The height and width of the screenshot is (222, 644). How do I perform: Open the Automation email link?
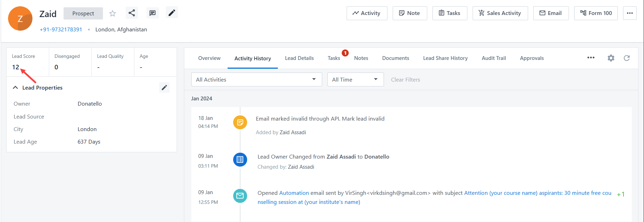pos(294,193)
